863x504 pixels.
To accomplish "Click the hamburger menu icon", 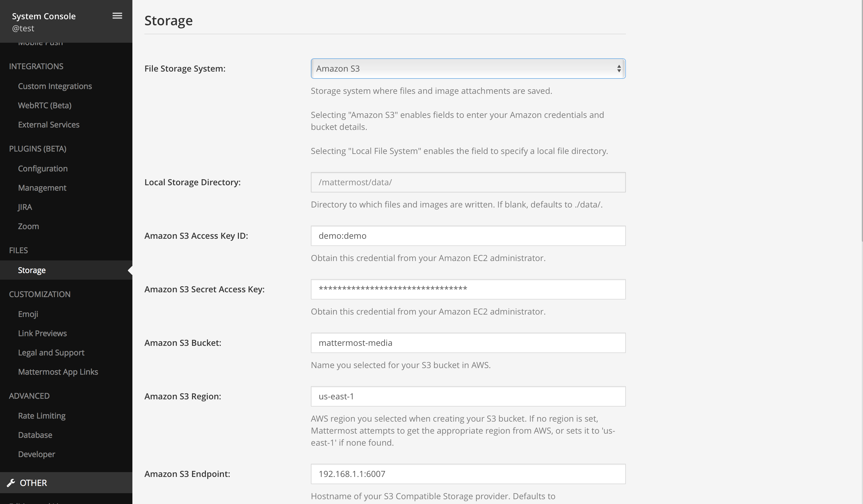I will click(x=118, y=16).
